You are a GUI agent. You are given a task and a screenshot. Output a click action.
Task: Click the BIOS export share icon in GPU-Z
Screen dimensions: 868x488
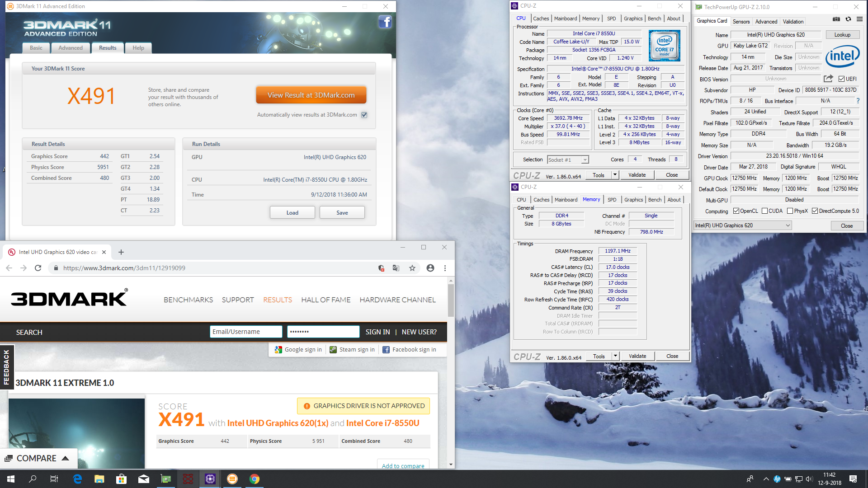click(x=828, y=79)
